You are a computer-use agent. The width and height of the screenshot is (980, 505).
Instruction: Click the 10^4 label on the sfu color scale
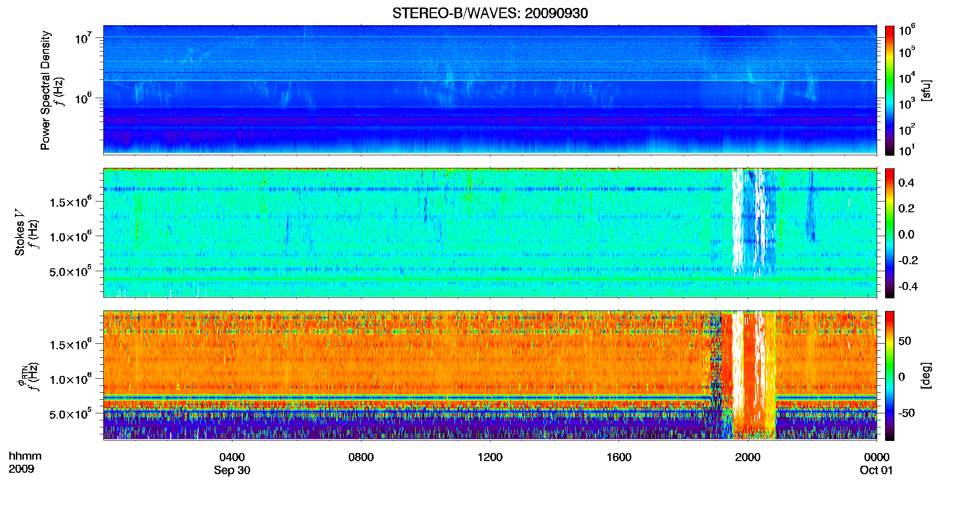pos(907,78)
